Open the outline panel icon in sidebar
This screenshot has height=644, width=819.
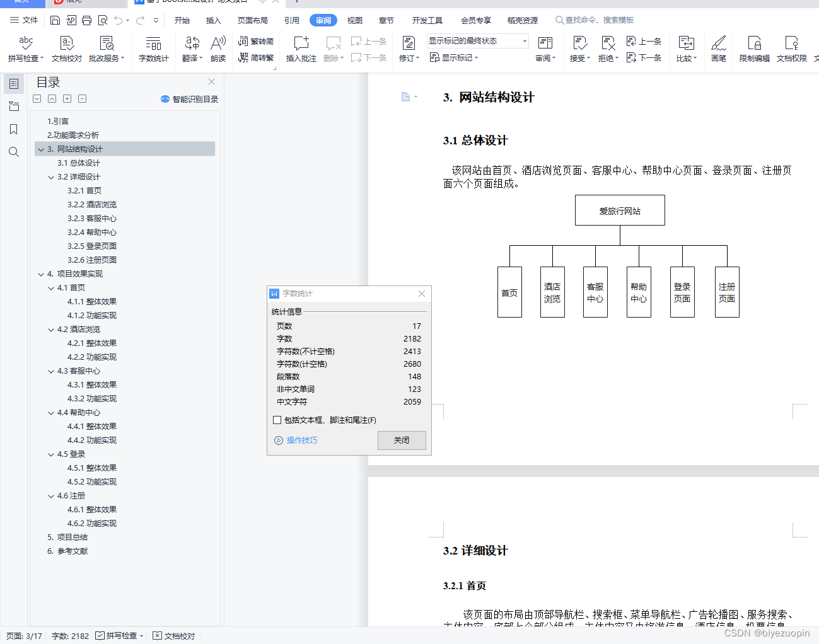(14, 84)
